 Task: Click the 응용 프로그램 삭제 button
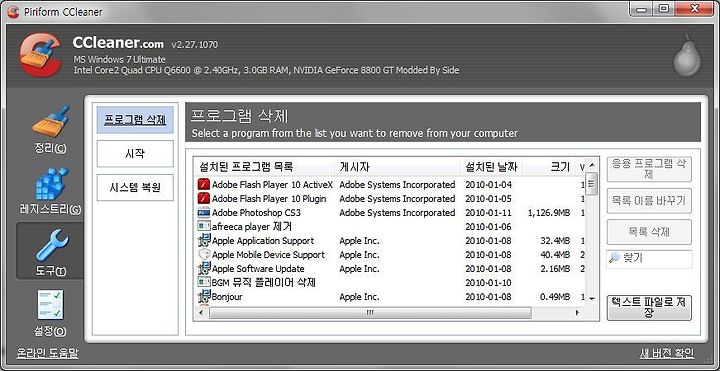point(649,169)
